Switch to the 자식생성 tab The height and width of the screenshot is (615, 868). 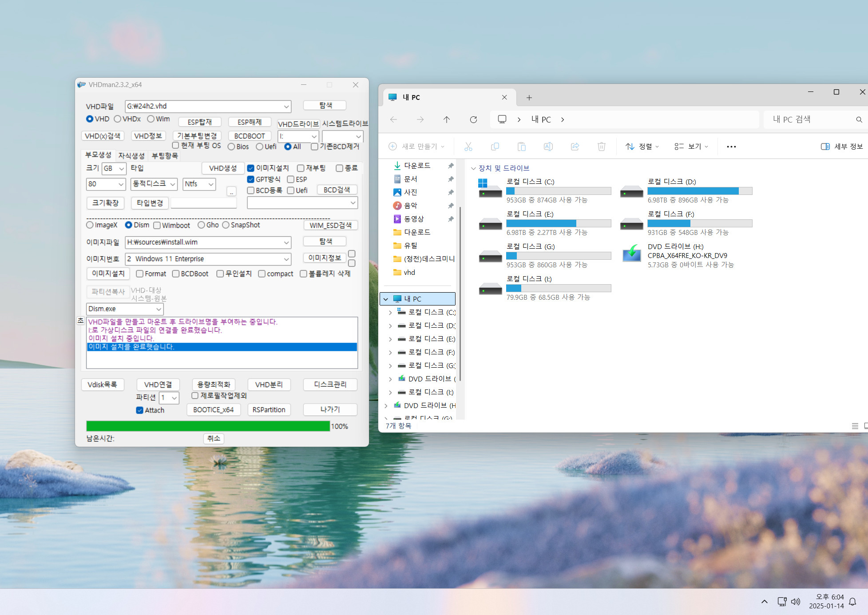(131, 156)
